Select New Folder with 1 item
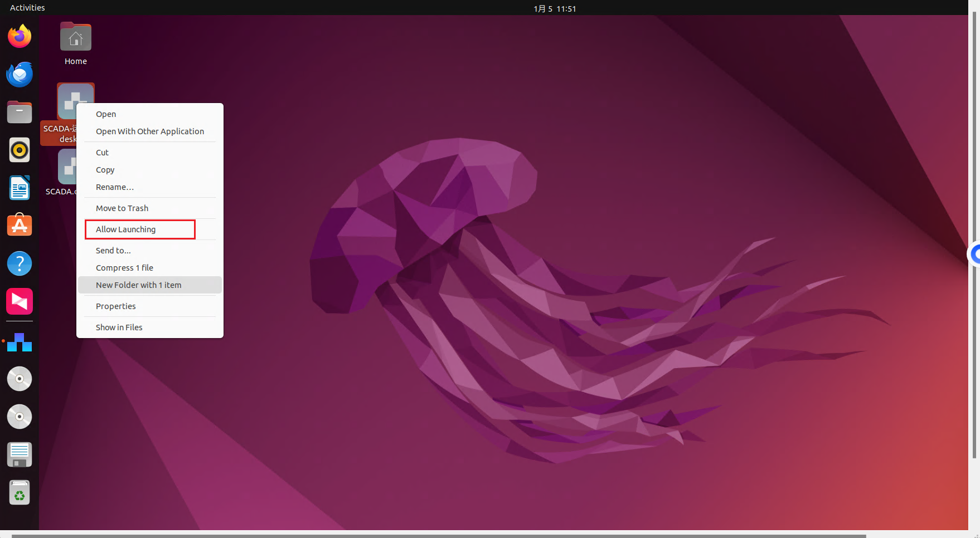This screenshot has width=980, height=538. coord(138,285)
